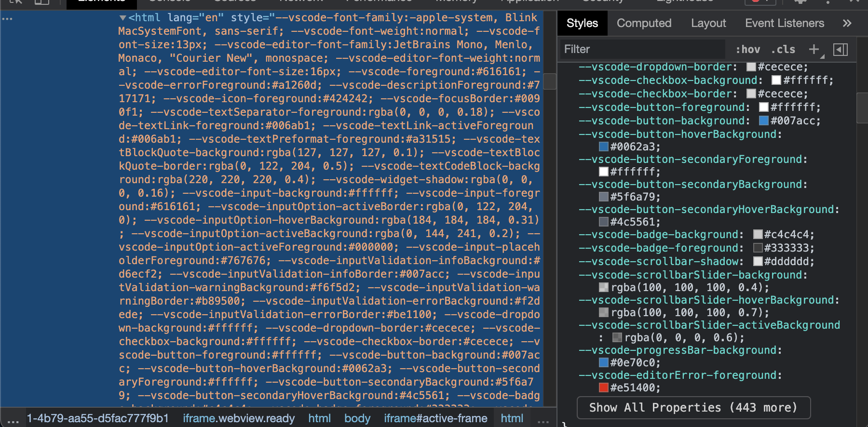868x427 pixels.
Task: Open the badge-foreground #333333 swatch
Action: pyautogui.click(x=758, y=248)
